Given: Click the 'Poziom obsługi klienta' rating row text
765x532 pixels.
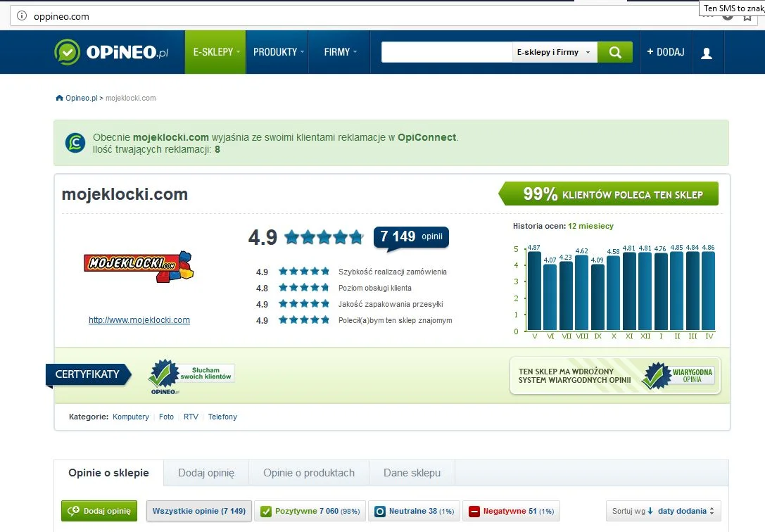Looking at the screenshot, I should pyautogui.click(x=375, y=289).
